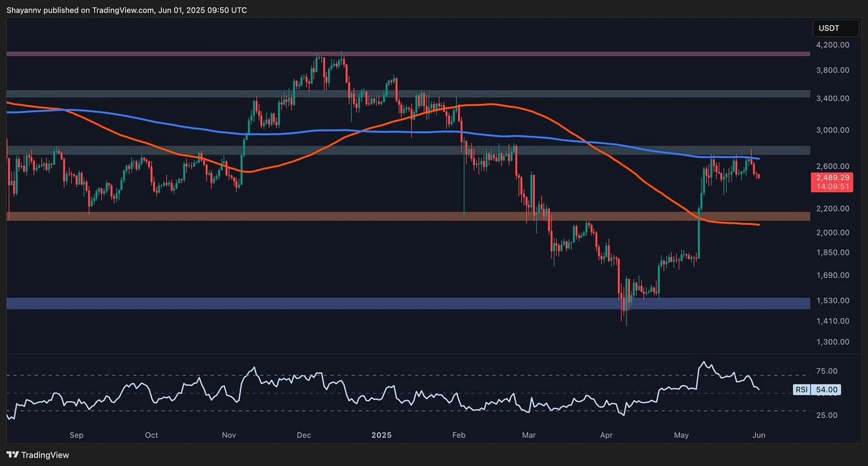Click the Dec label on time axis
The width and height of the screenshot is (868, 466).
pos(304,435)
